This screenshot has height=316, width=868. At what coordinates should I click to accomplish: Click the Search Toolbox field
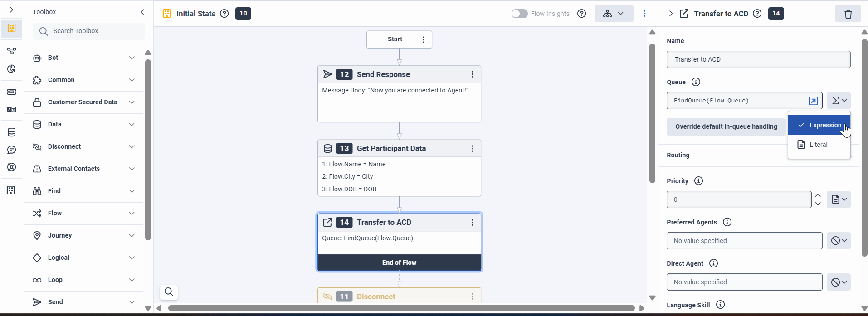click(89, 31)
